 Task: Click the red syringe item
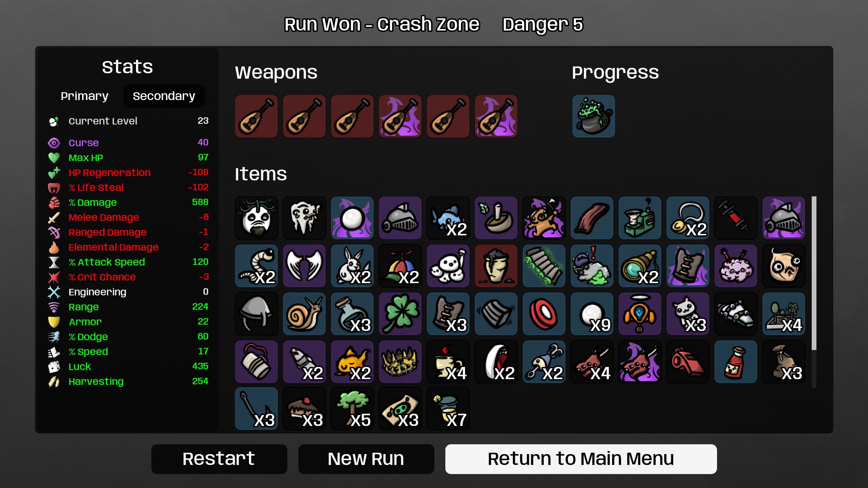tap(736, 218)
